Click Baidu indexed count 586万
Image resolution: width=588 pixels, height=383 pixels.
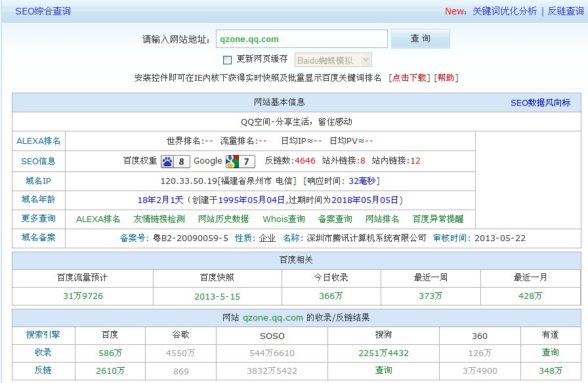coord(110,353)
